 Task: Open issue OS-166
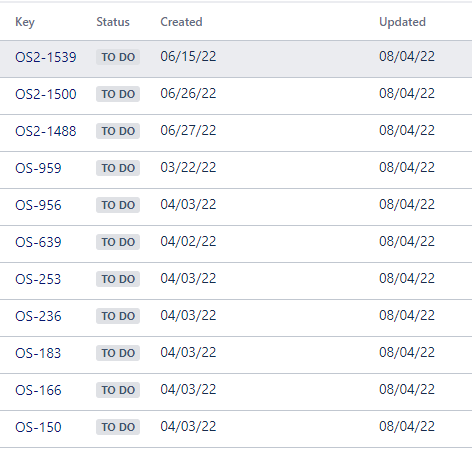(x=38, y=390)
